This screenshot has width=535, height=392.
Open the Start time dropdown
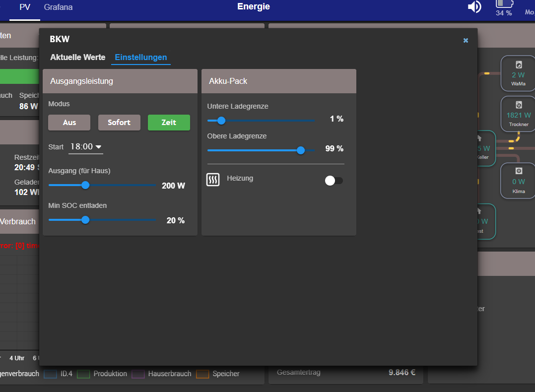tap(86, 147)
